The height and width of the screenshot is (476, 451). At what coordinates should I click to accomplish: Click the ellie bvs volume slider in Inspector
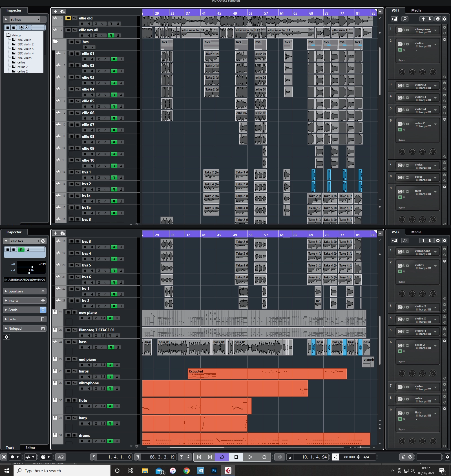click(31, 266)
